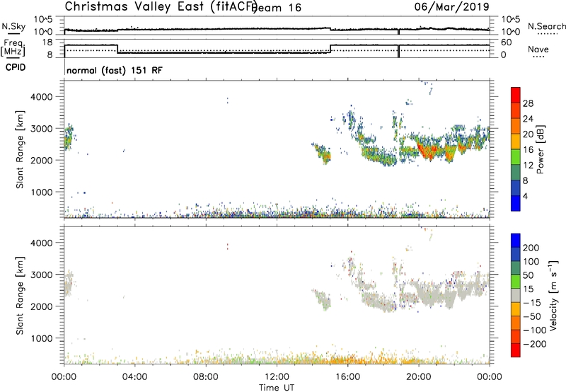Screen dimensions: 566x392
Task: Click the frequency step at 15:00 in Freq panel
Action: click(330, 49)
